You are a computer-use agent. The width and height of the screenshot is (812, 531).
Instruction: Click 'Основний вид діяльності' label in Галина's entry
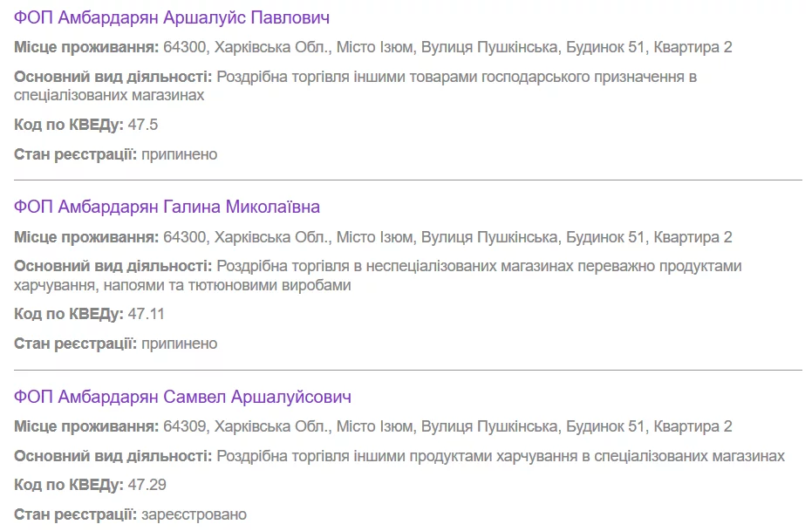113,266
